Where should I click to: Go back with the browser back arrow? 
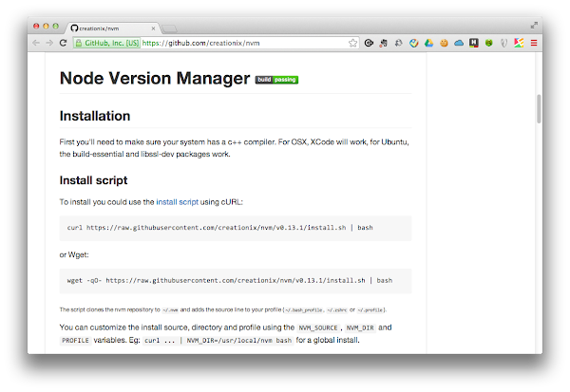pyautogui.click(x=36, y=43)
